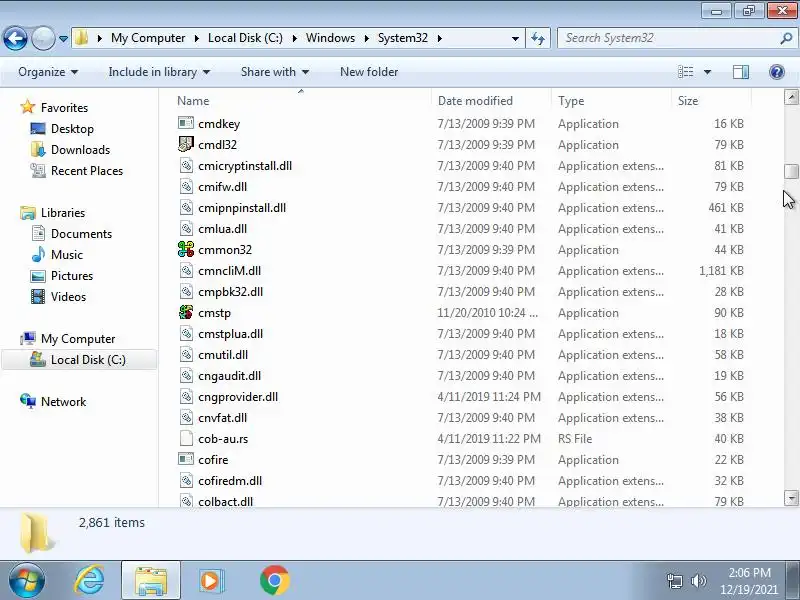Select the cmstp application icon
This screenshot has height=600, width=800.
click(186, 312)
